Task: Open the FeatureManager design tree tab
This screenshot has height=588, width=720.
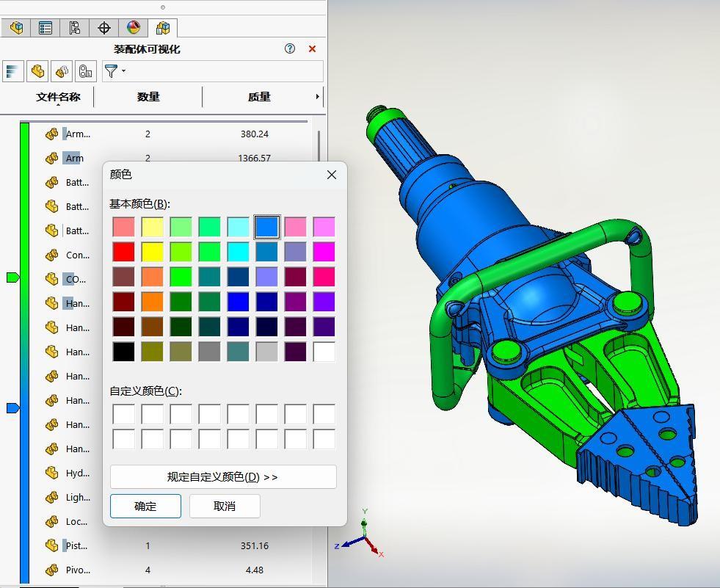Action: pyautogui.click(x=16, y=28)
